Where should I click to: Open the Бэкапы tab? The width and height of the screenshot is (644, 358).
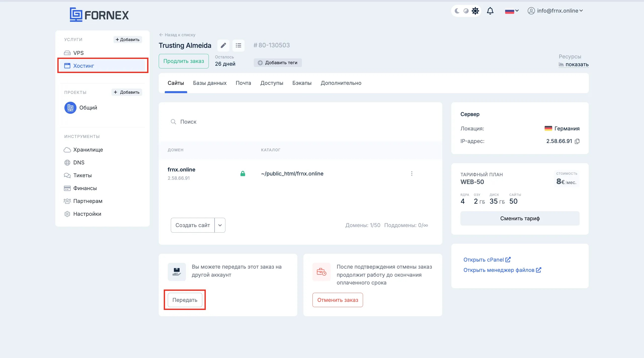click(x=302, y=83)
